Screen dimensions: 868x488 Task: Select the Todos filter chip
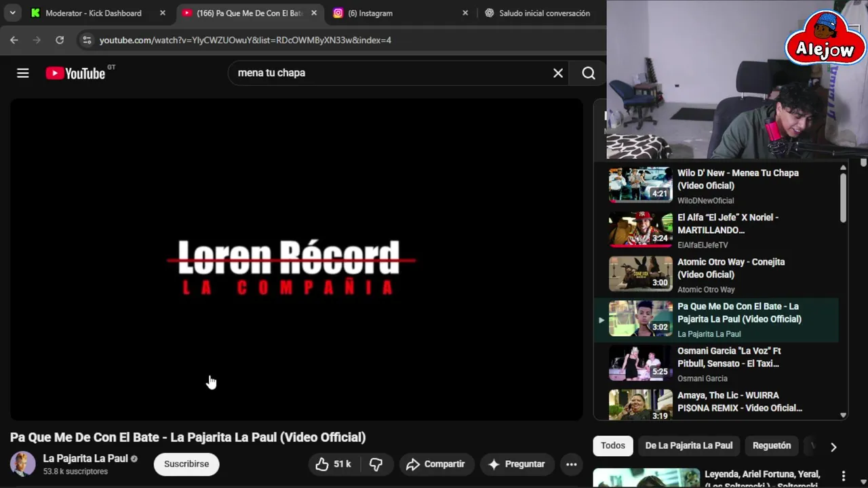(613, 445)
